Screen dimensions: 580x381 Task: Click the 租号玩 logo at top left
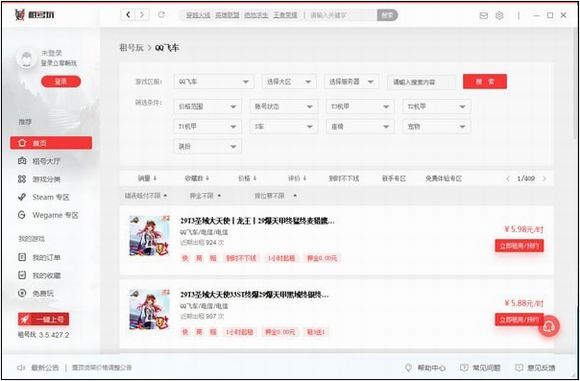point(34,15)
